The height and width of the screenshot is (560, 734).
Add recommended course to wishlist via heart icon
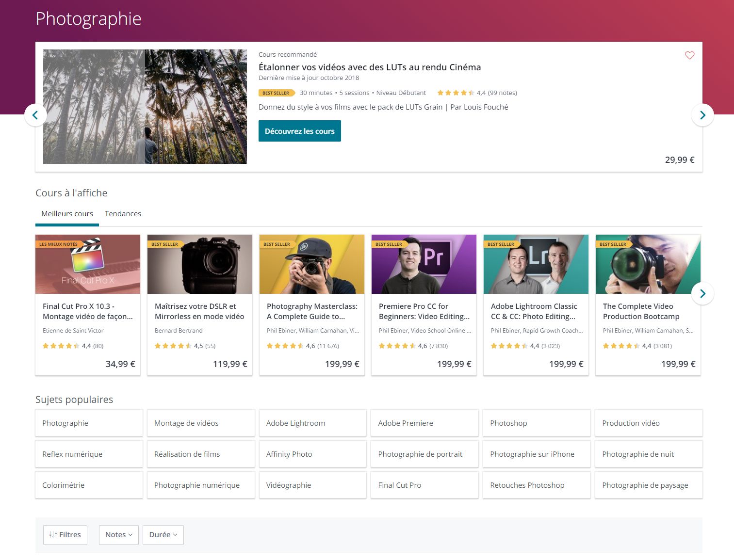click(689, 55)
